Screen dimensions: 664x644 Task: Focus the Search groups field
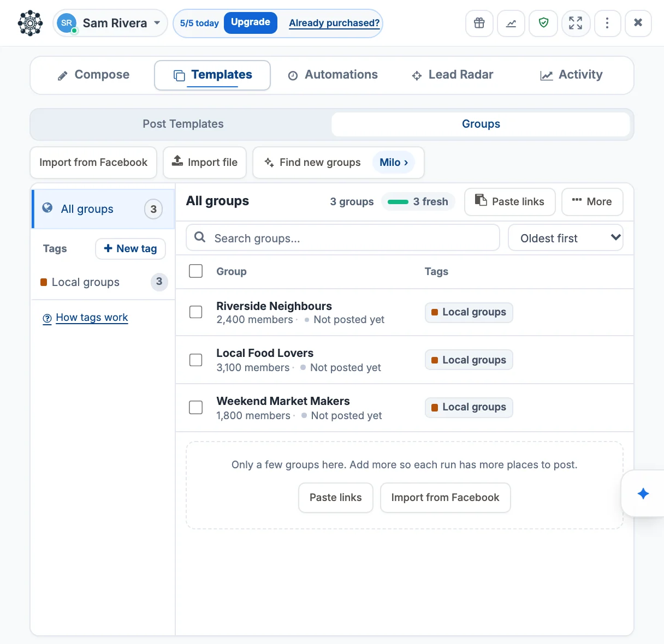343,238
